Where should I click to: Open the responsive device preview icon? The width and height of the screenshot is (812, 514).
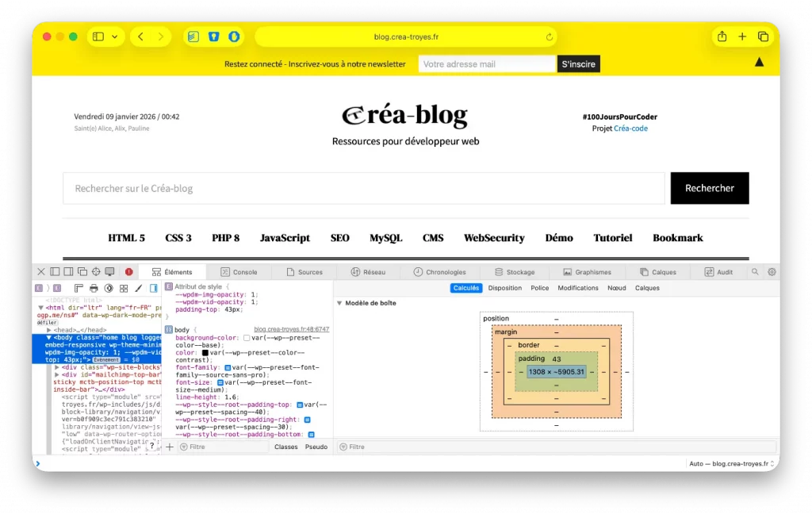[x=109, y=272]
